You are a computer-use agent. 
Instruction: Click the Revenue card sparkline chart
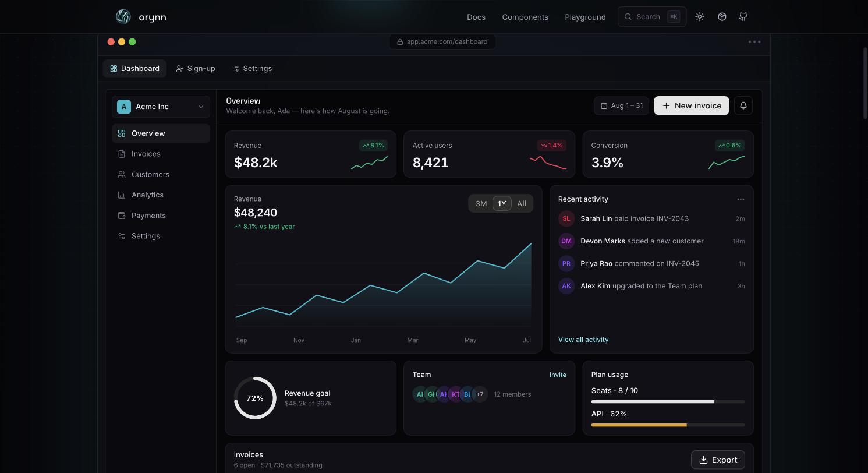369,162
